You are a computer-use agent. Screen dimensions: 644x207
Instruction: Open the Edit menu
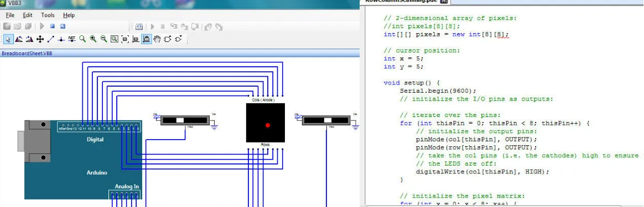point(28,15)
